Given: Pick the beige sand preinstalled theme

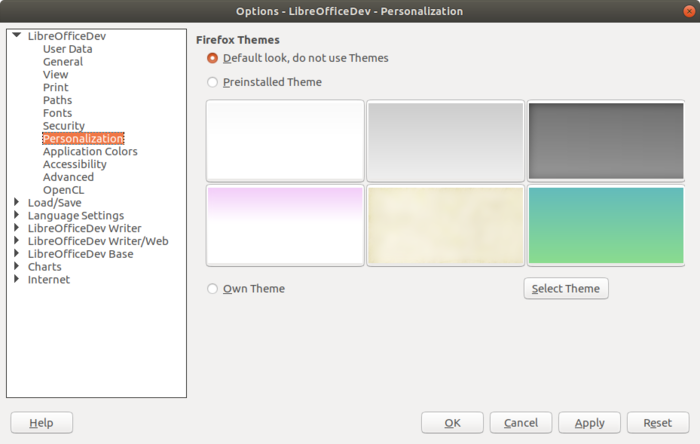Looking at the screenshot, I should tap(446, 225).
